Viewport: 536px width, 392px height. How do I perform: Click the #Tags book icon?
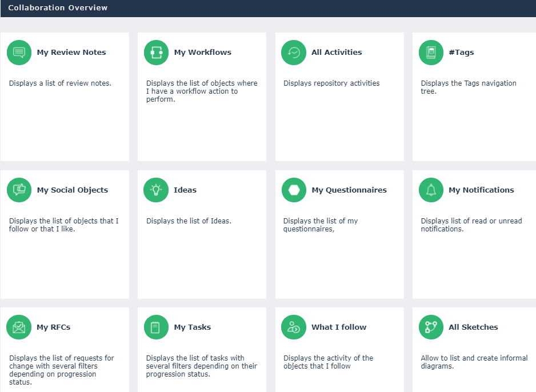pyautogui.click(x=431, y=53)
